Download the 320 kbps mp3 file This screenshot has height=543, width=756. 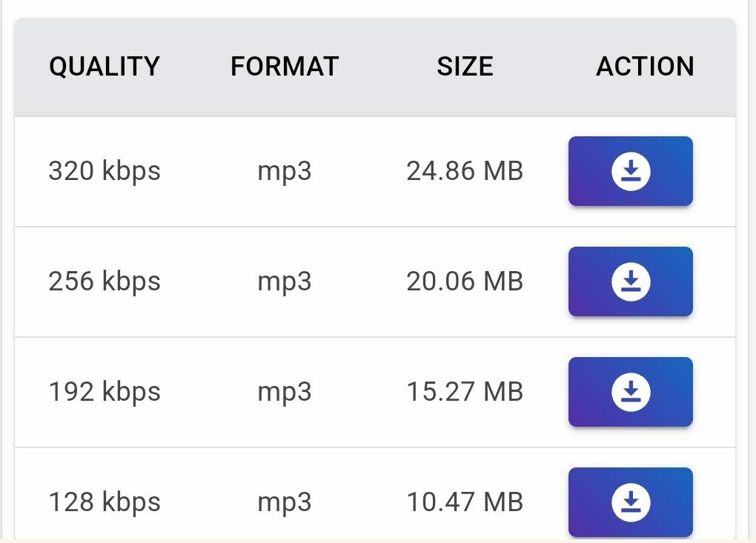(x=631, y=171)
